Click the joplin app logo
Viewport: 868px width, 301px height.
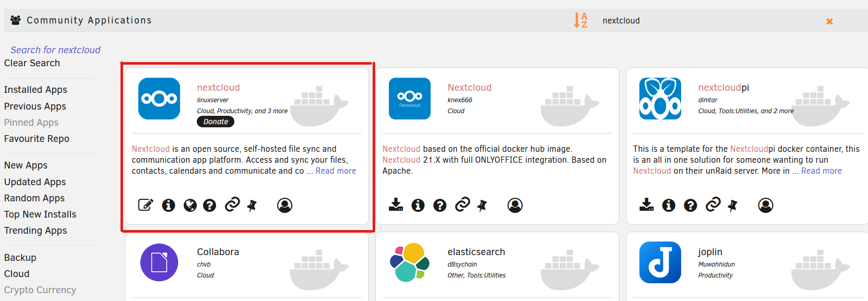[x=660, y=262]
